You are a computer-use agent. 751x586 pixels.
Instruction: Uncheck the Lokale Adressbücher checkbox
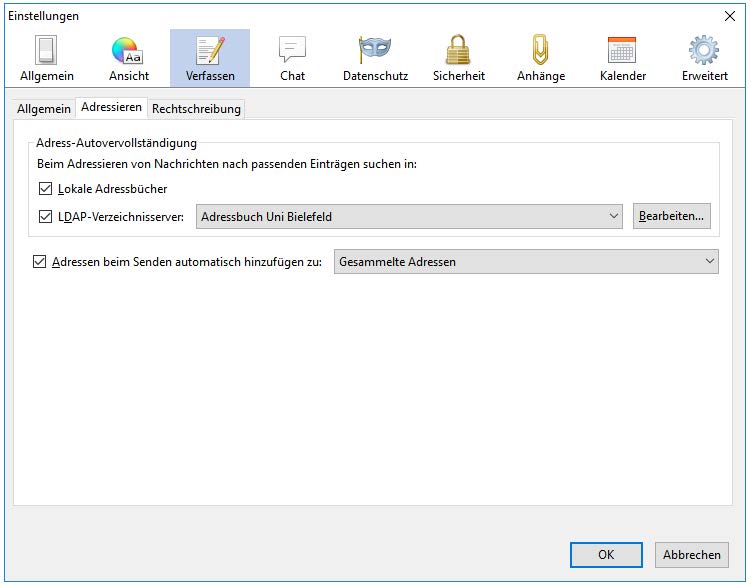pos(45,188)
